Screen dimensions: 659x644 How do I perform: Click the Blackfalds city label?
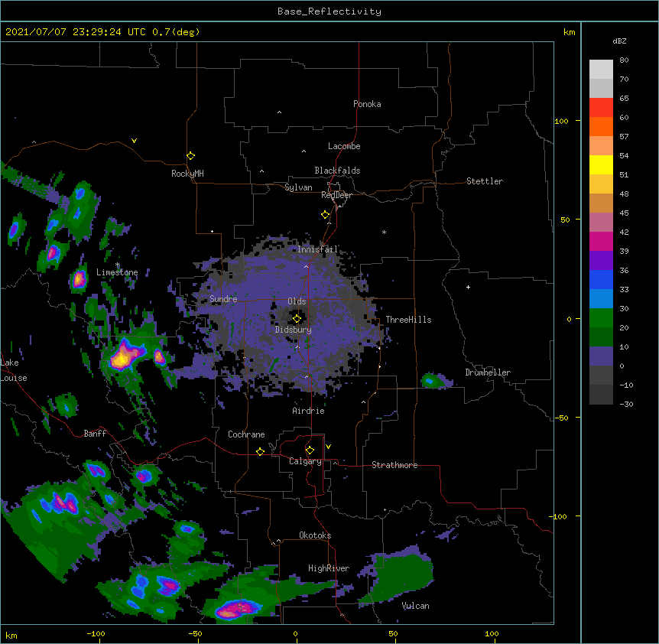coord(337,171)
